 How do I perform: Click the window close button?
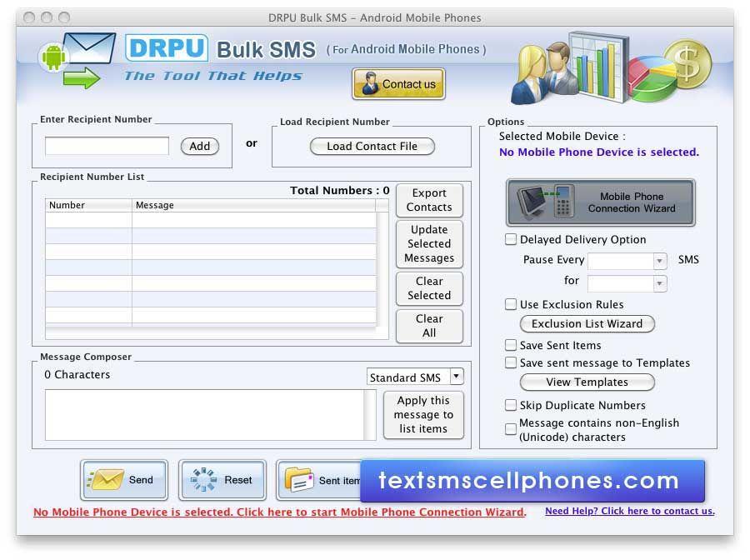[x=29, y=17]
